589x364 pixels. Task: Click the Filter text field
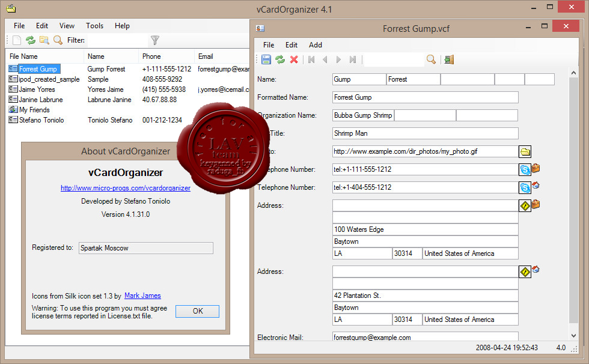pos(117,40)
